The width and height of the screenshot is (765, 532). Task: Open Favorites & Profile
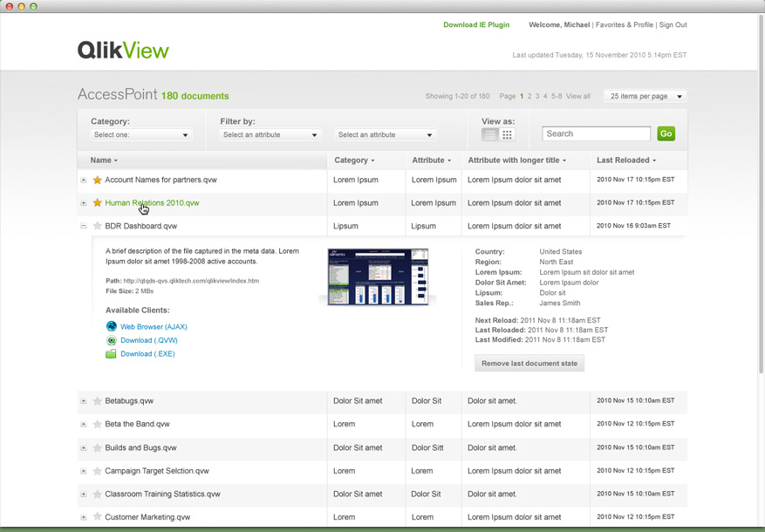(x=625, y=24)
